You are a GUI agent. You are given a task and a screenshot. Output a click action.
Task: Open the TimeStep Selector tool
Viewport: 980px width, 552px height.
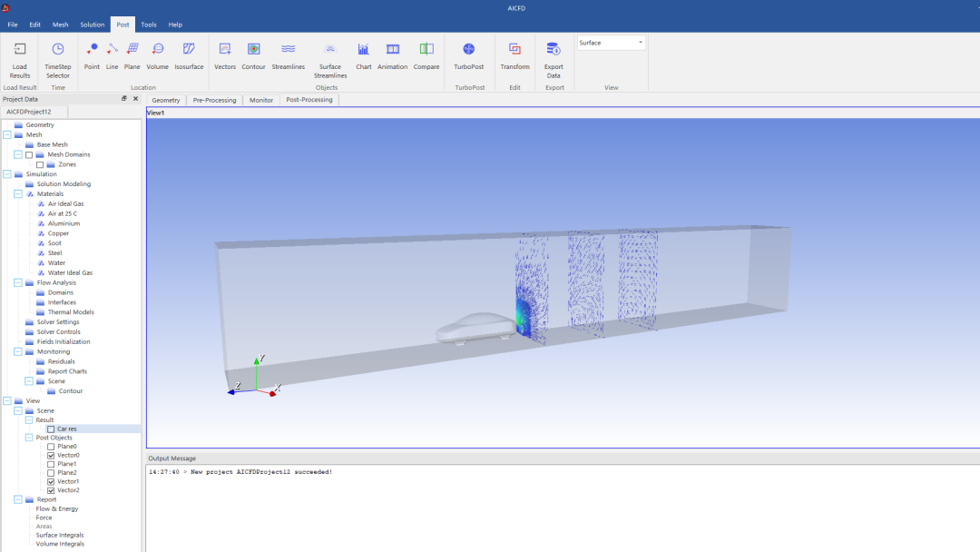tap(57, 49)
